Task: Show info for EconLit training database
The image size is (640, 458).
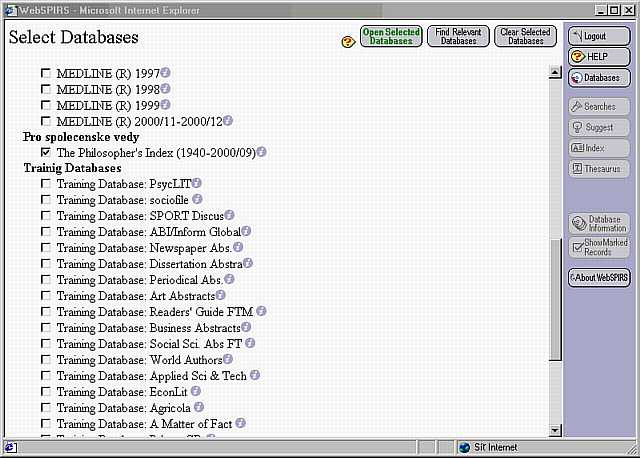Action: coord(196,391)
